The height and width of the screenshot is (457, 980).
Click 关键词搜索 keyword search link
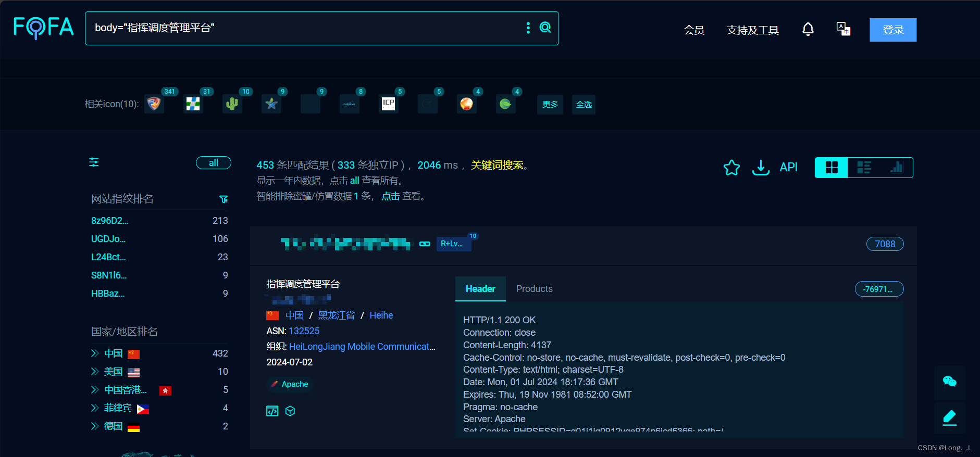pyautogui.click(x=497, y=165)
